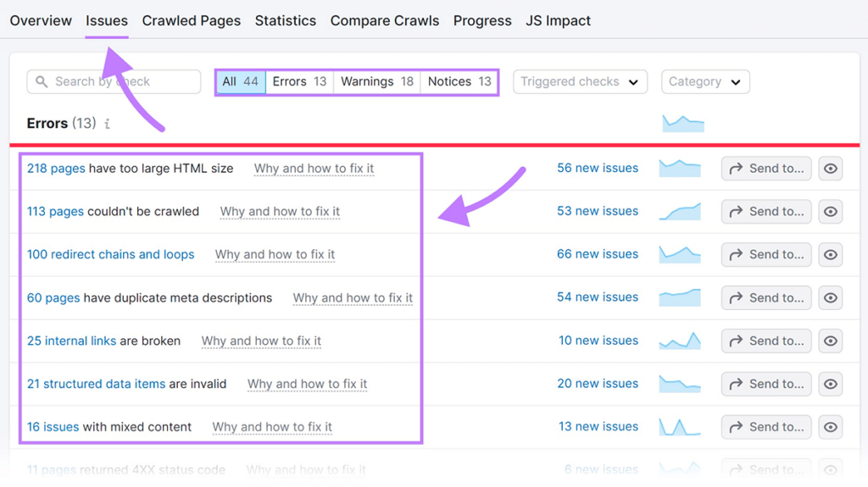Viewport: 868px width, 487px height.
Task: View 13 new issues for mixed content
Action: pyautogui.click(x=598, y=427)
